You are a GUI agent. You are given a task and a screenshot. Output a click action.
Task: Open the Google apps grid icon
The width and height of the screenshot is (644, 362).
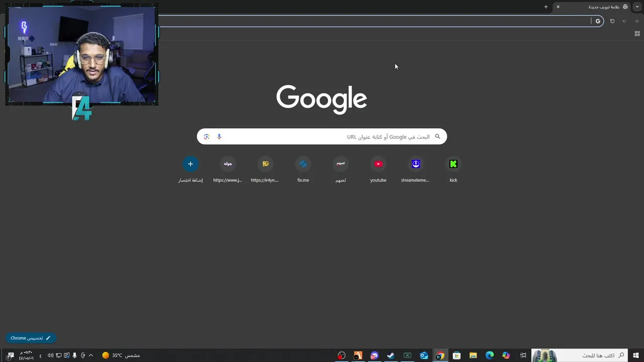(x=637, y=34)
